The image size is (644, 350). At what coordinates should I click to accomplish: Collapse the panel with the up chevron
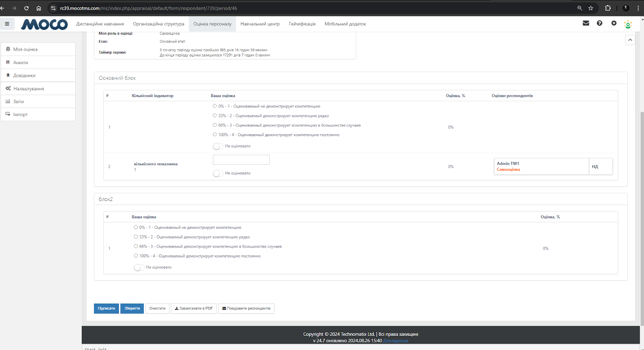[630, 40]
